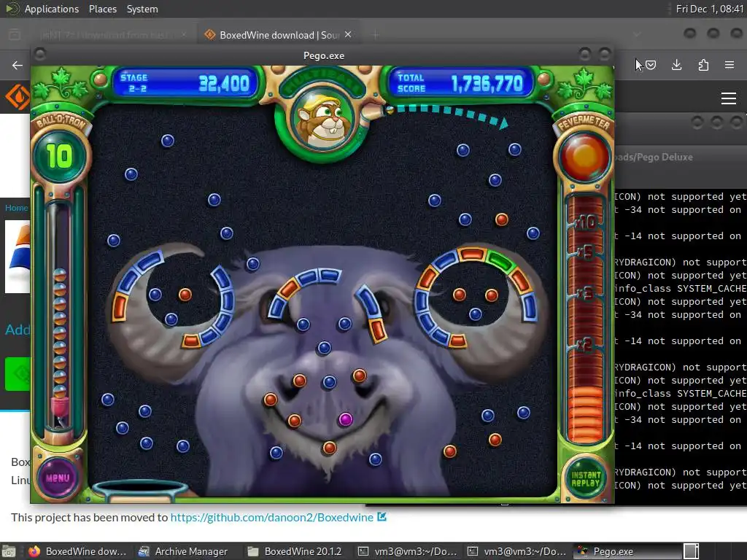Click the orange peg at the bottom of the chin

(x=329, y=448)
